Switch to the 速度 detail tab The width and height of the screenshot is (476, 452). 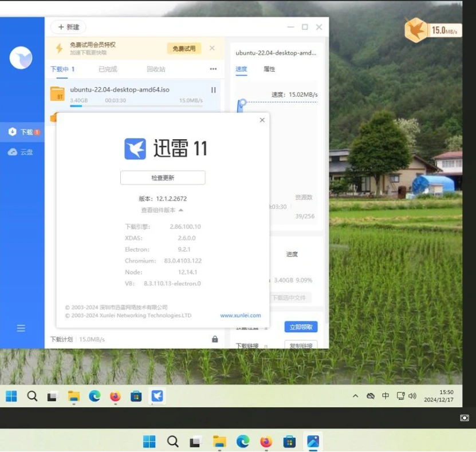click(241, 69)
